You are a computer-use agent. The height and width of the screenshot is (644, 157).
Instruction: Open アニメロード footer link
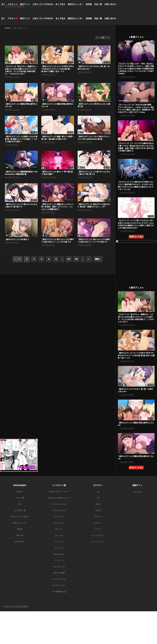click(59, 560)
